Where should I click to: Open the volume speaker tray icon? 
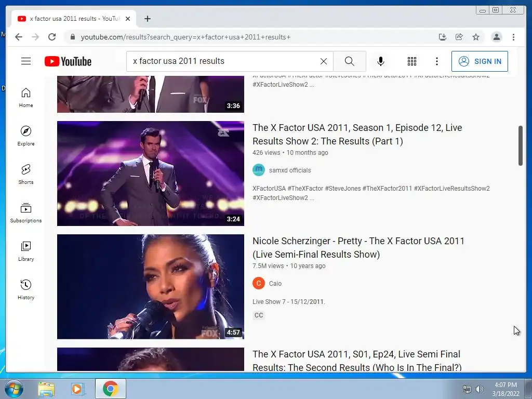point(479,389)
